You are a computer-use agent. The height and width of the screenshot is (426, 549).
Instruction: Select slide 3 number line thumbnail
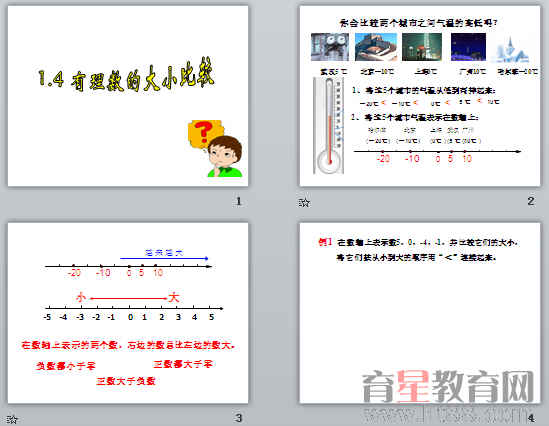click(128, 313)
